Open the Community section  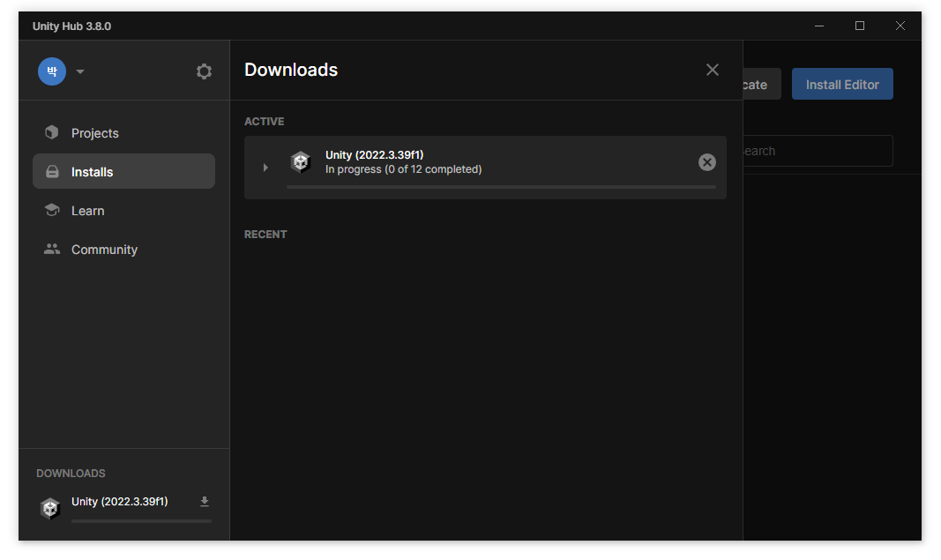click(x=123, y=250)
